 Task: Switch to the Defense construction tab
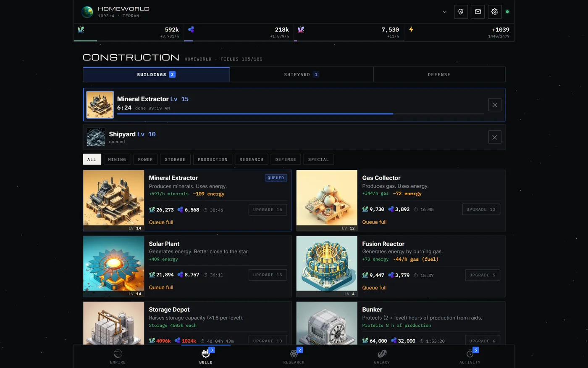point(439,74)
